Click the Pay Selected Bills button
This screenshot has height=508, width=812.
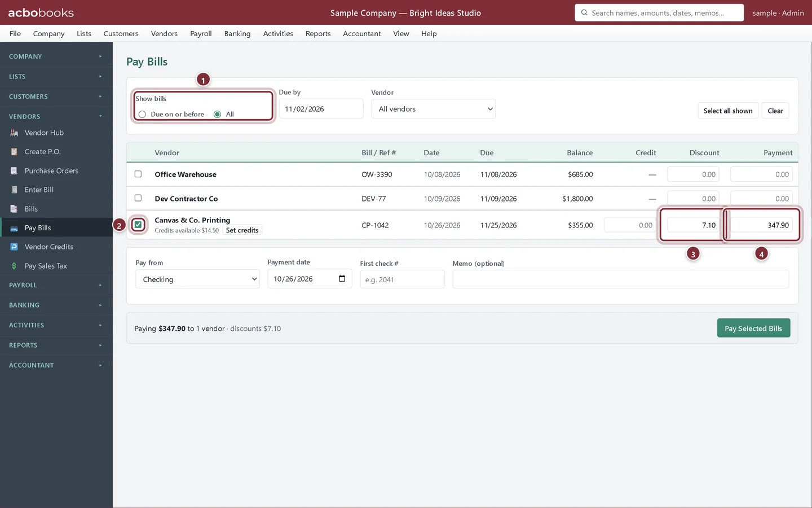point(753,329)
